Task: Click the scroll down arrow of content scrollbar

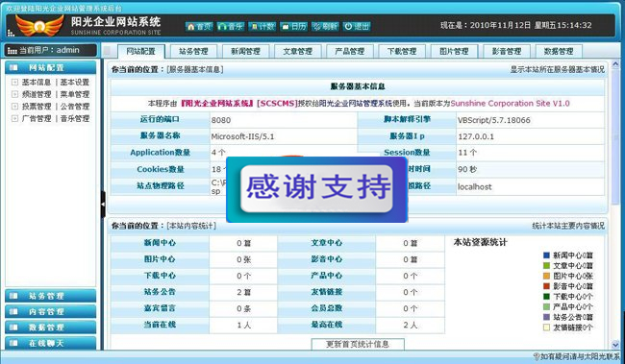Action: (615, 345)
